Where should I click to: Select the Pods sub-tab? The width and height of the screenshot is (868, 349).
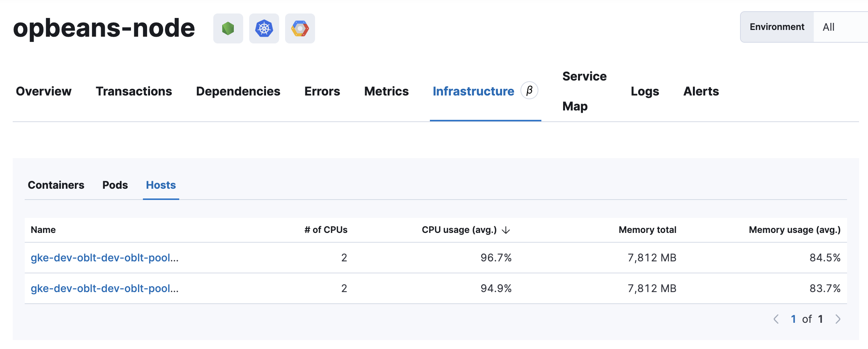pos(115,185)
